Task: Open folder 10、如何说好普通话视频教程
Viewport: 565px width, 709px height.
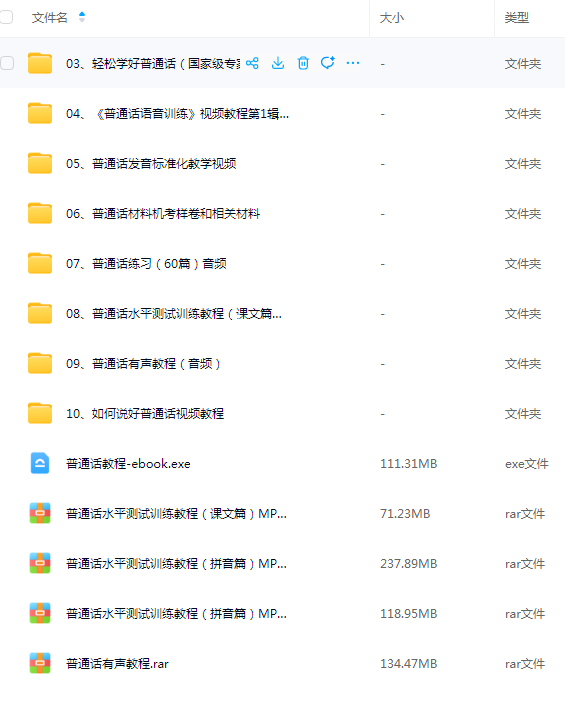Action: click(x=145, y=414)
